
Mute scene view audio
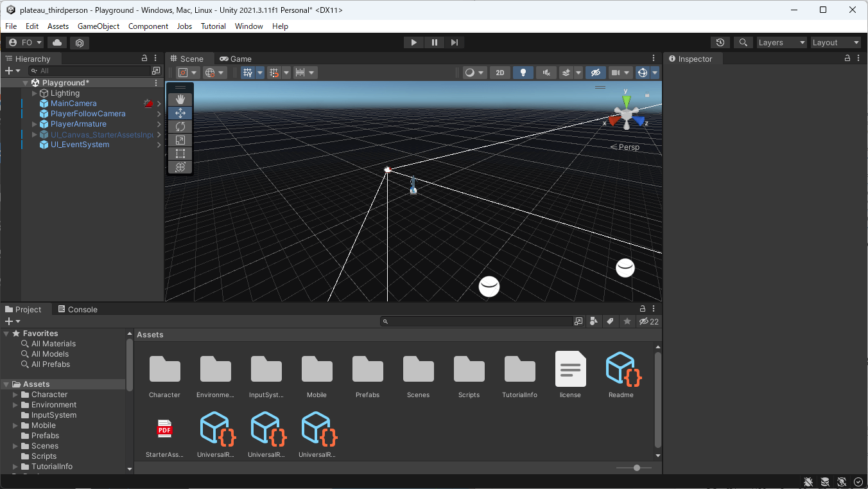[546, 72]
